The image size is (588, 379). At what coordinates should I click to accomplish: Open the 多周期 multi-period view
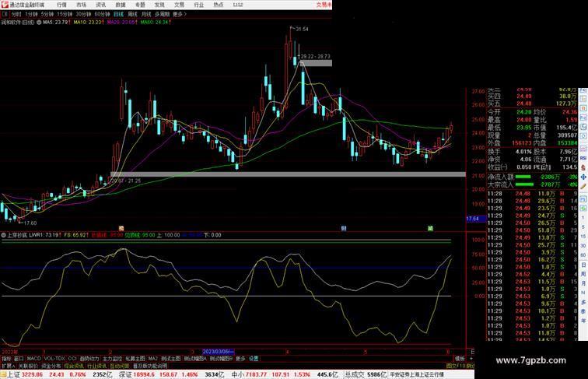[x=162, y=14]
